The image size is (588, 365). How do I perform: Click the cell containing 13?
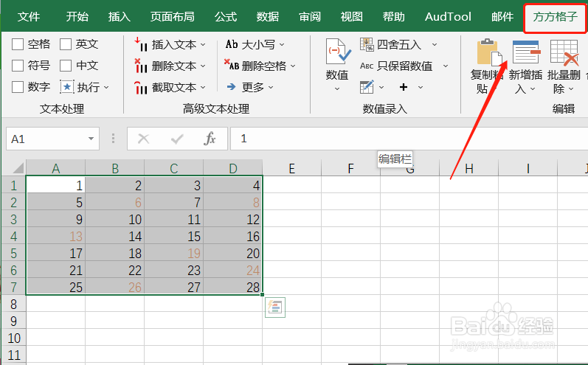pyautogui.click(x=56, y=236)
